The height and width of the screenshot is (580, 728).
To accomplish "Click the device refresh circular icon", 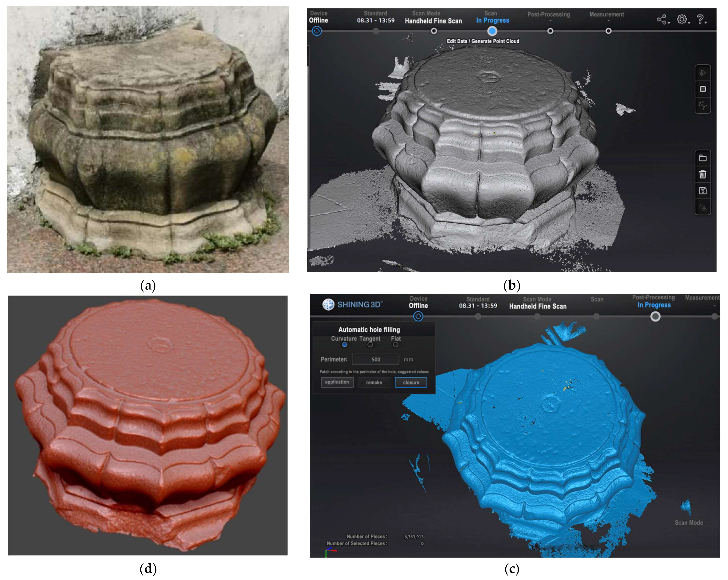I will coord(317,31).
